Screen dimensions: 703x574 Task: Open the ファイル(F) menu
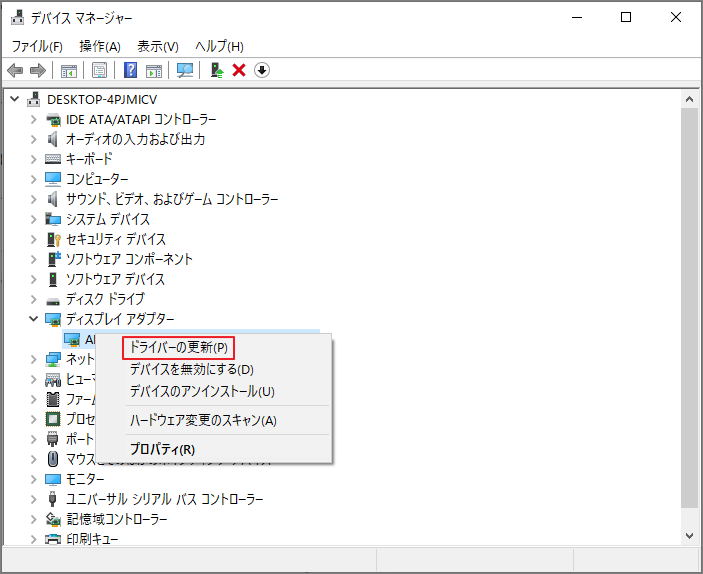[37, 46]
